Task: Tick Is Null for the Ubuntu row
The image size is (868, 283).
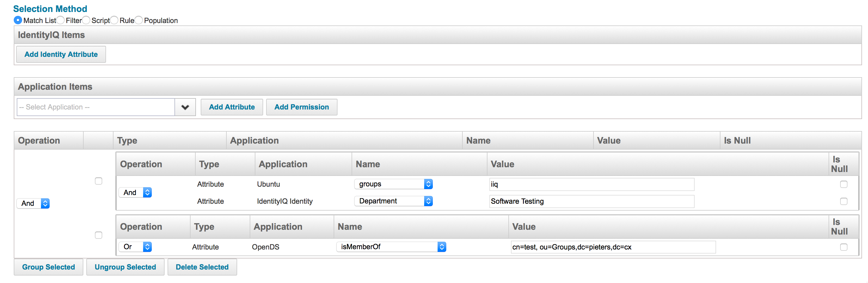Action: coord(844,185)
